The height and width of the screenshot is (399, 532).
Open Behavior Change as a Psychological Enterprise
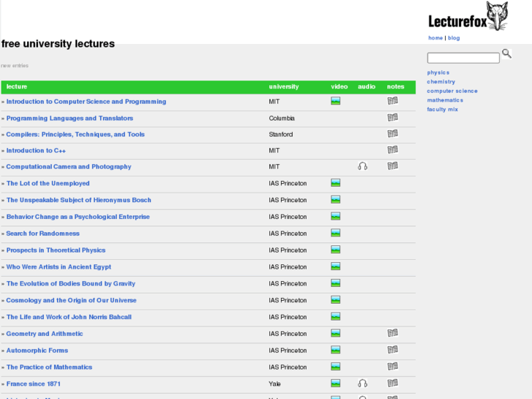coord(78,217)
